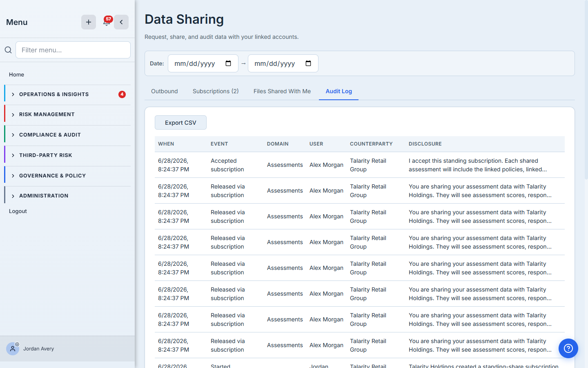Expand Compliance & Audit section
The width and height of the screenshot is (588, 368).
pyautogui.click(x=68, y=135)
